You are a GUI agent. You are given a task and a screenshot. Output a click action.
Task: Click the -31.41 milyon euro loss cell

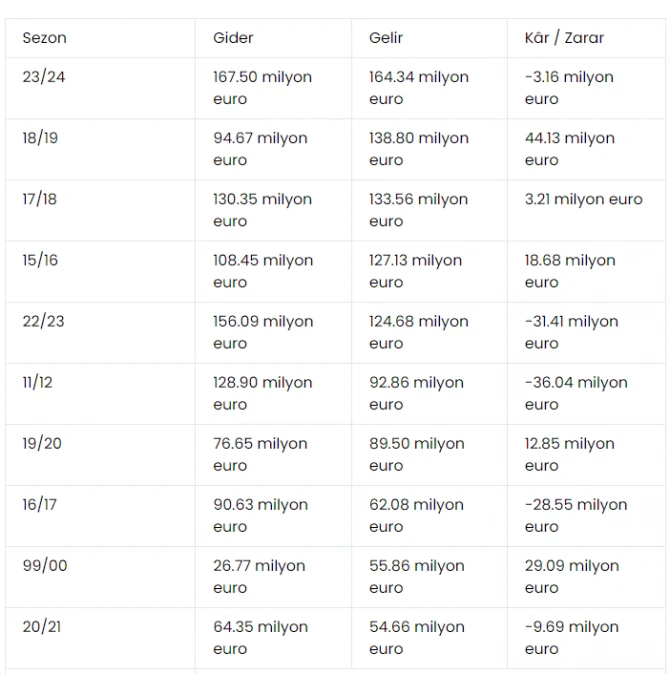(x=586, y=332)
